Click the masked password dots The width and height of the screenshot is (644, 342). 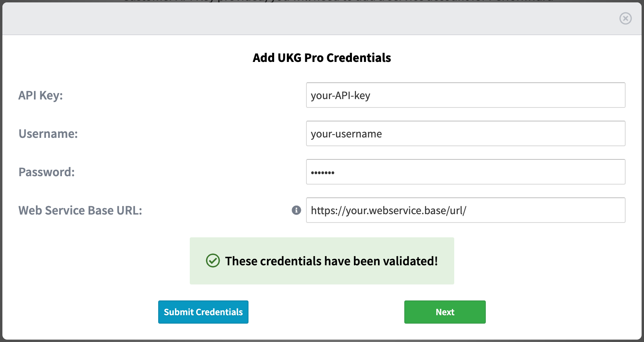click(322, 173)
